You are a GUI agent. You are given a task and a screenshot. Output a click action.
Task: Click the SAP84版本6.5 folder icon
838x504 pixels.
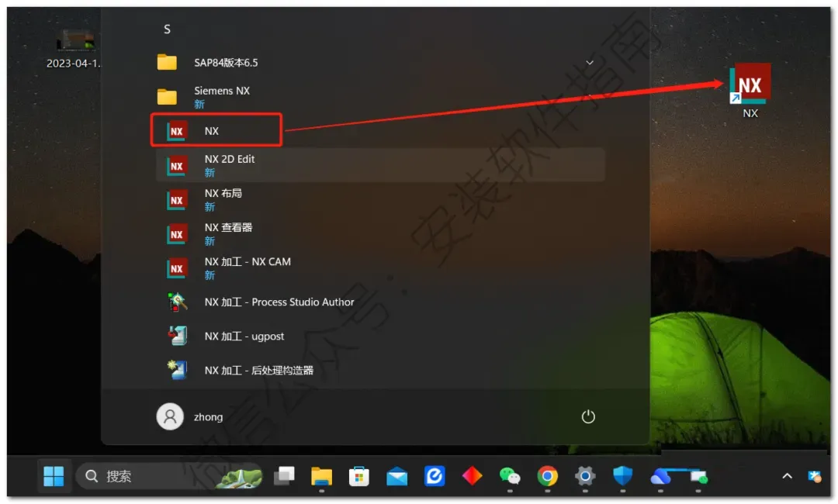[x=167, y=63]
